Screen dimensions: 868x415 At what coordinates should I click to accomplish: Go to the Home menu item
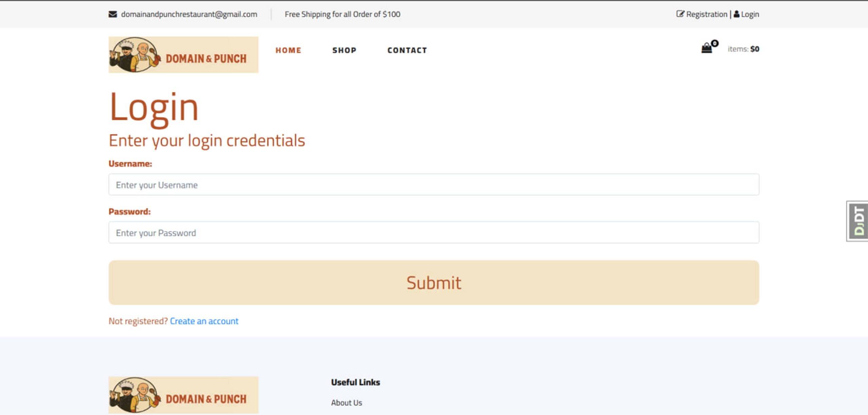point(288,50)
